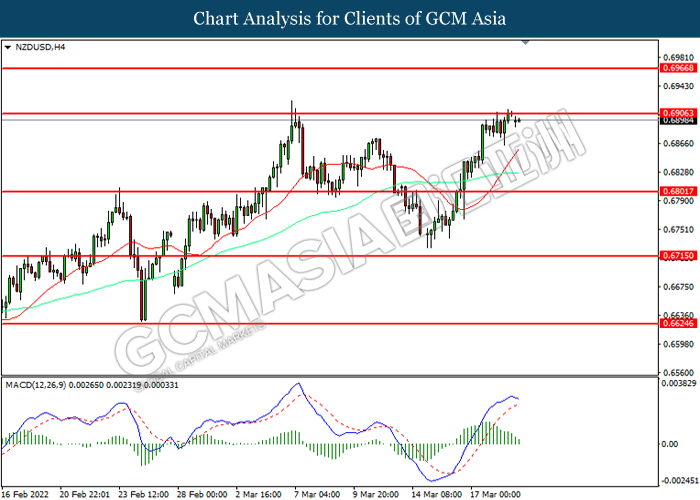The width and height of the screenshot is (700, 500).
Task: Select the 0.69668 resistance price label
Action: (x=678, y=68)
